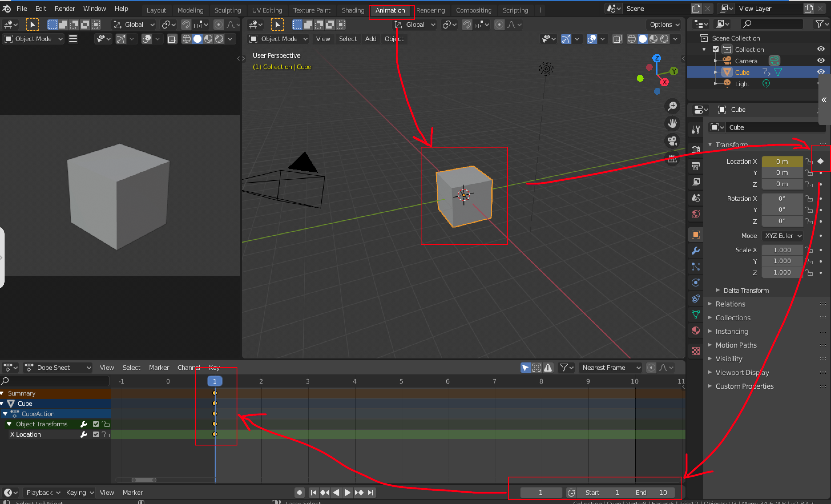
Task: Open the Marker menu in Dope Sheet header
Action: [159, 367]
